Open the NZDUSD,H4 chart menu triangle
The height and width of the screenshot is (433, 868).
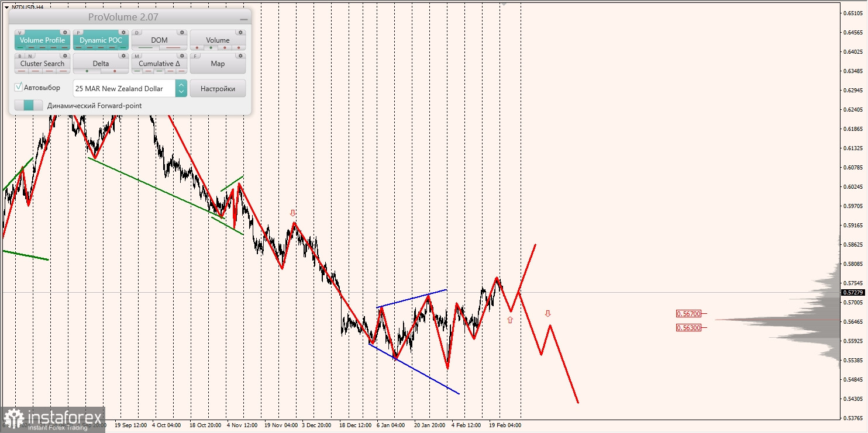pyautogui.click(x=6, y=7)
